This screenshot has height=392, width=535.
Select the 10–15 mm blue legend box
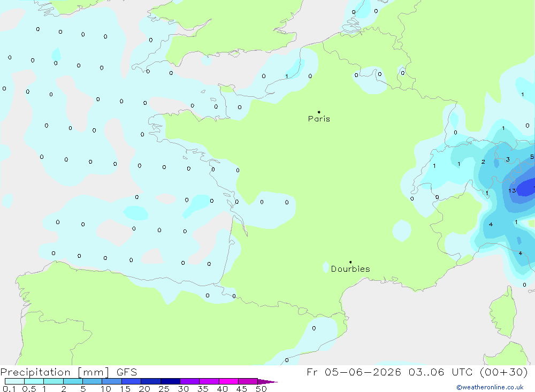[x=112, y=381]
